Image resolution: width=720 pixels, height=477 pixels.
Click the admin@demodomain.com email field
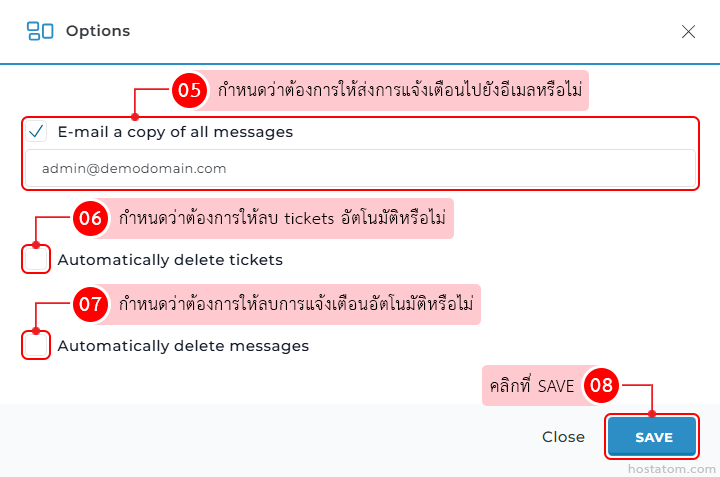pyautogui.click(x=360, y=169)
